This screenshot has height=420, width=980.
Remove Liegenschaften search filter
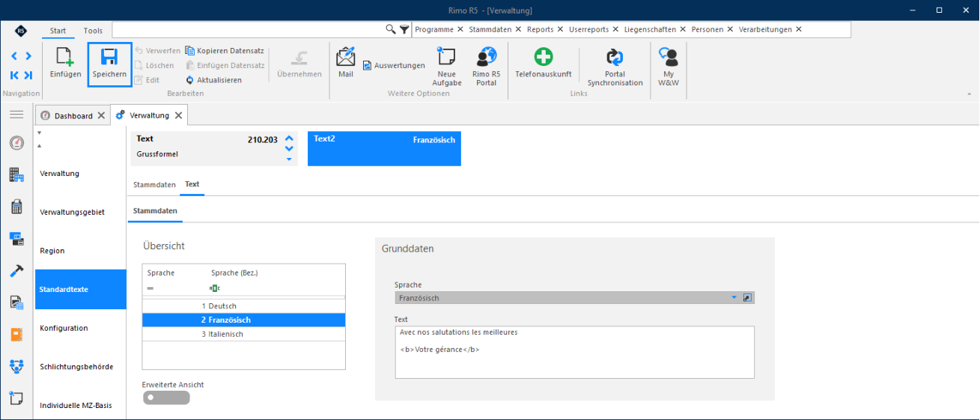(681, 29)
